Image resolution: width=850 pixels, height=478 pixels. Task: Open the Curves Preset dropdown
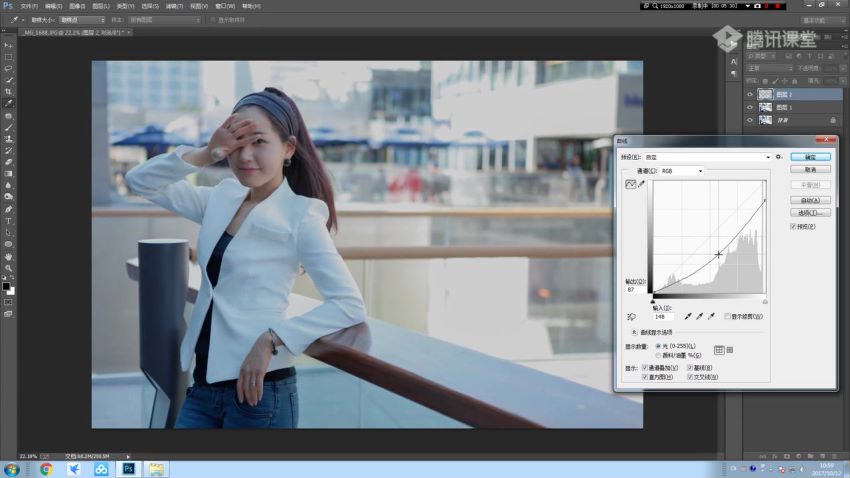707,157
